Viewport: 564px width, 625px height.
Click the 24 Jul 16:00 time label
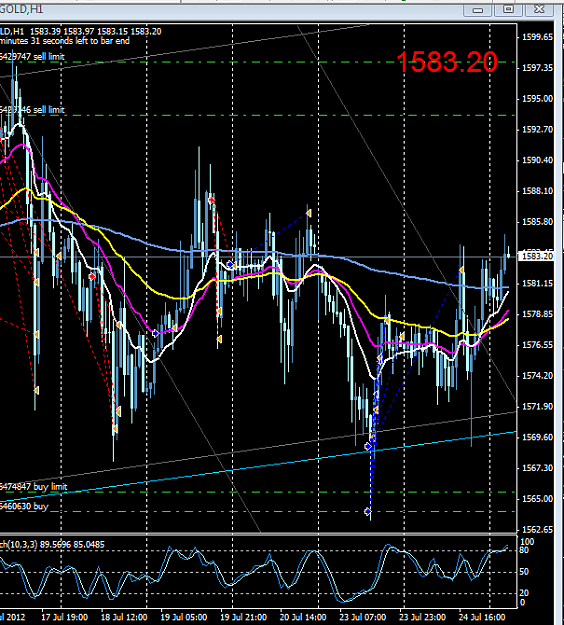[482, 617]
